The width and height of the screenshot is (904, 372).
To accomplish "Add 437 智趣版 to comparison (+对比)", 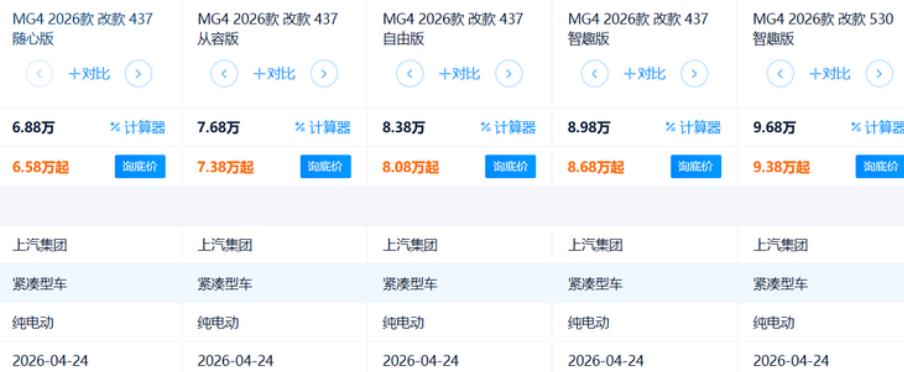I will pyautogui.click(x=645, y=74).
